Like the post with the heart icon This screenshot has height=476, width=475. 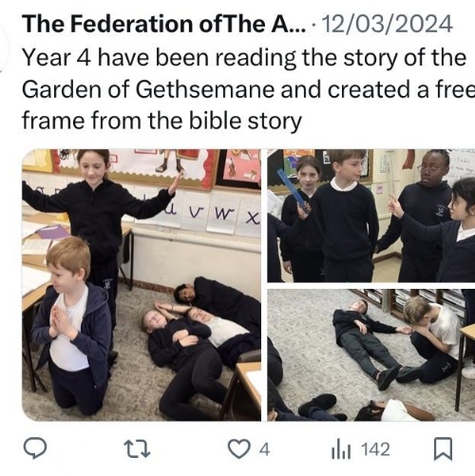coord(238,449)
